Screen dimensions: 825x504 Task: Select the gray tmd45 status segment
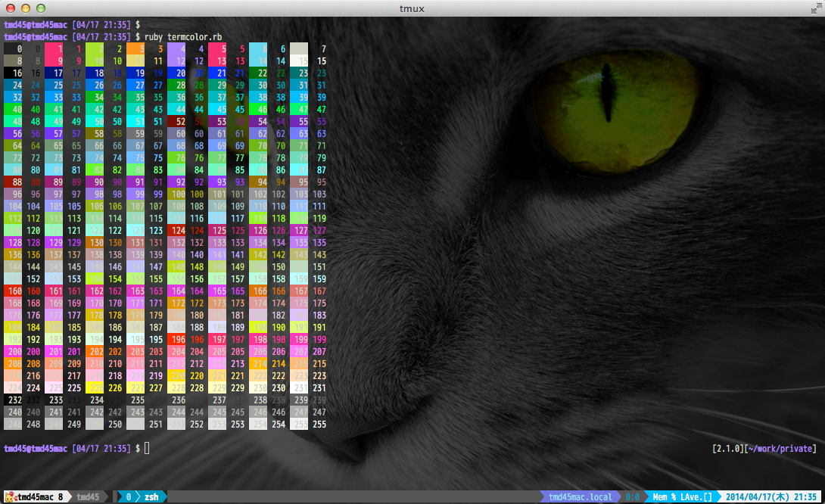coord(88,496)
